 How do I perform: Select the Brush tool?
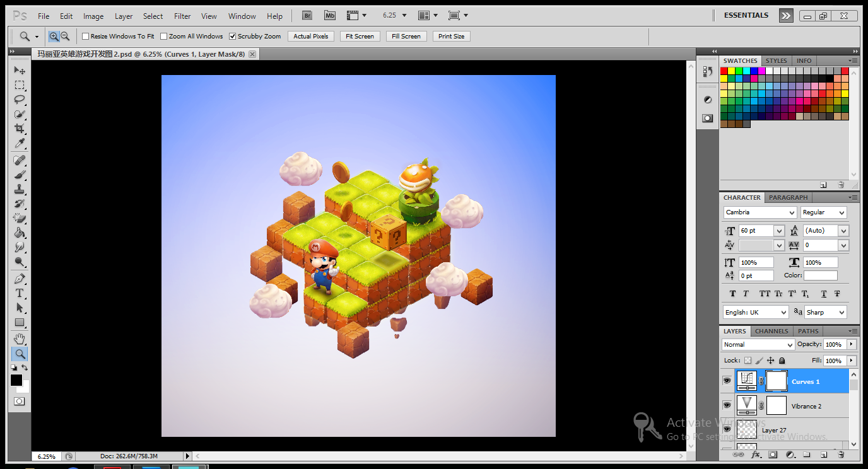20,175
